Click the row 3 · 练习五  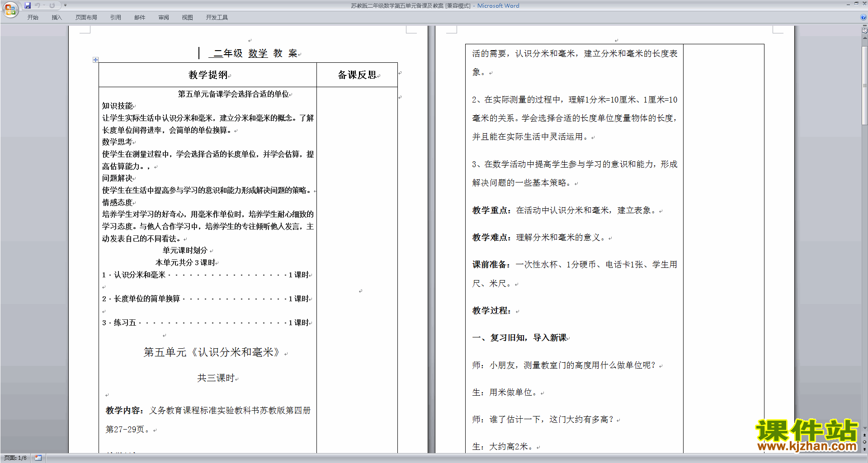206,323
